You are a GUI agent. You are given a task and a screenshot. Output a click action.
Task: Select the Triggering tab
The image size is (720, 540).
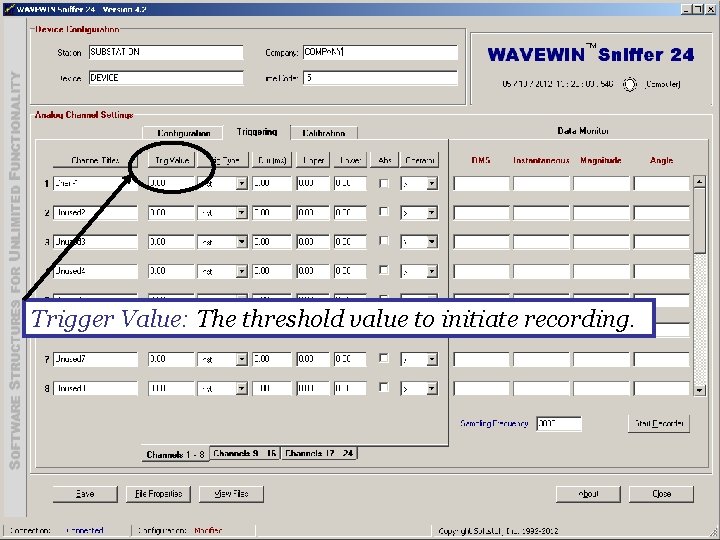point(257,132)
